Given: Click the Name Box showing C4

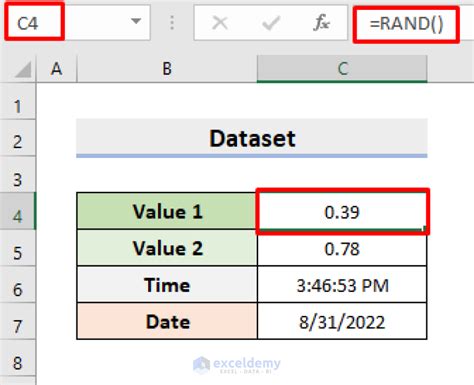Looking at the screenshot, I should pos(77,23).
